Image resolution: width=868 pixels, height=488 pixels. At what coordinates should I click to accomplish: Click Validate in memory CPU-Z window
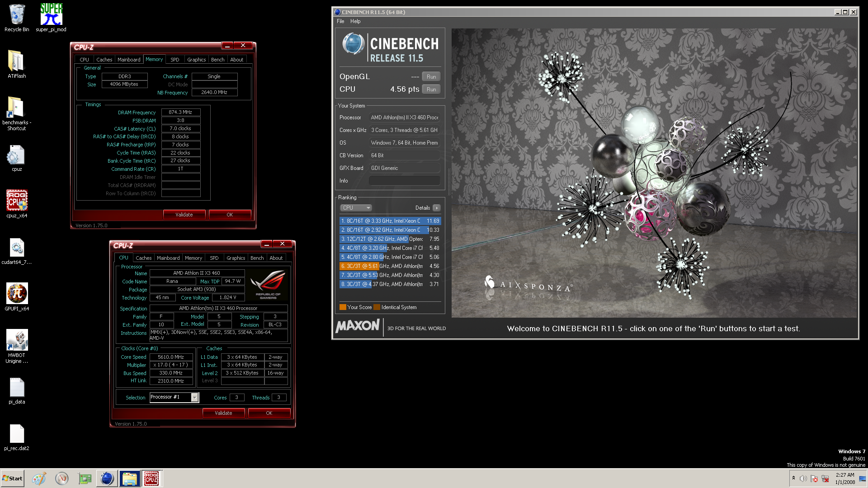(184, 215)
